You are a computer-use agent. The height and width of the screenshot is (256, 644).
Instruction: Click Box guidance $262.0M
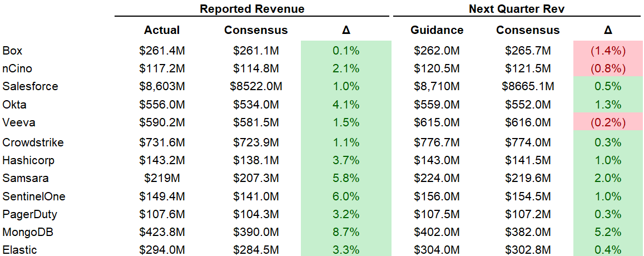(x=437, y=51)
